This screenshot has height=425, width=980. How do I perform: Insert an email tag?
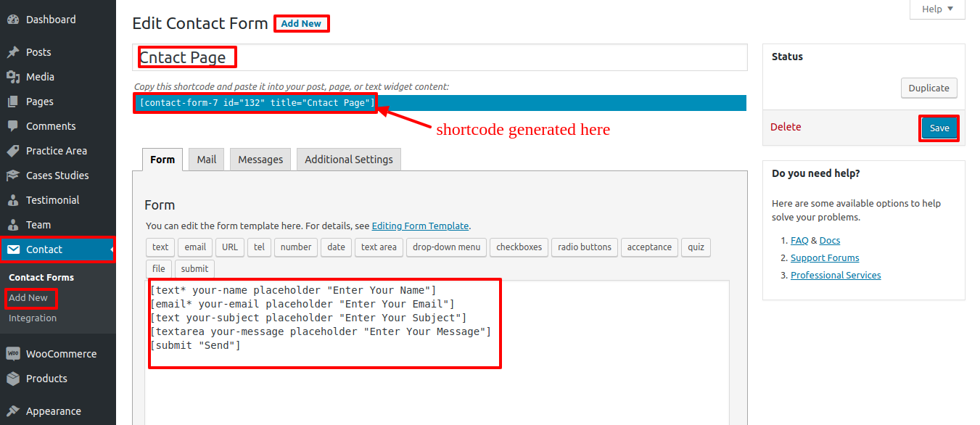coord(196,247)
